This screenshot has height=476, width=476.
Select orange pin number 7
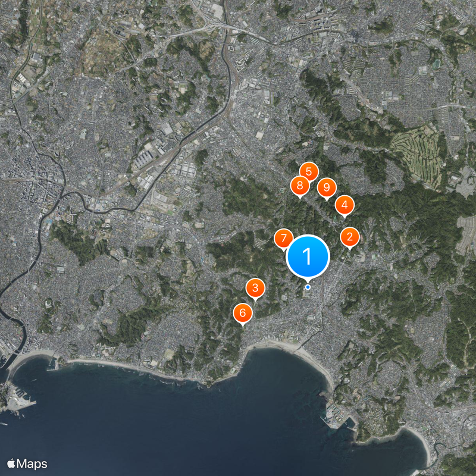coord(284,238)
